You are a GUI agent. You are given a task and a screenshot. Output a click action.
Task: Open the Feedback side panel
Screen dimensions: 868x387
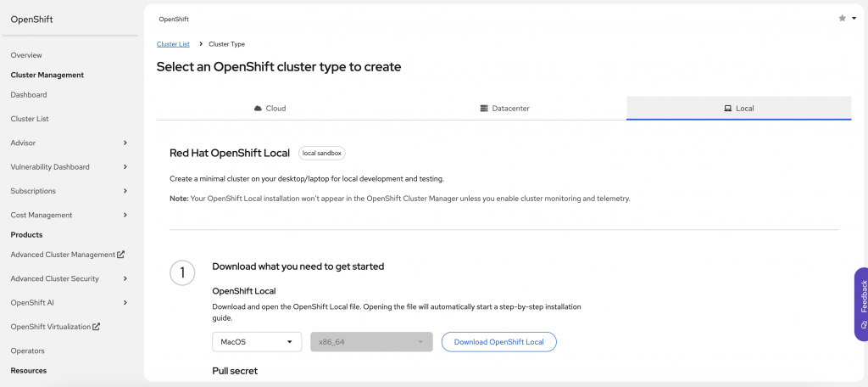click(x=861, y=305)
